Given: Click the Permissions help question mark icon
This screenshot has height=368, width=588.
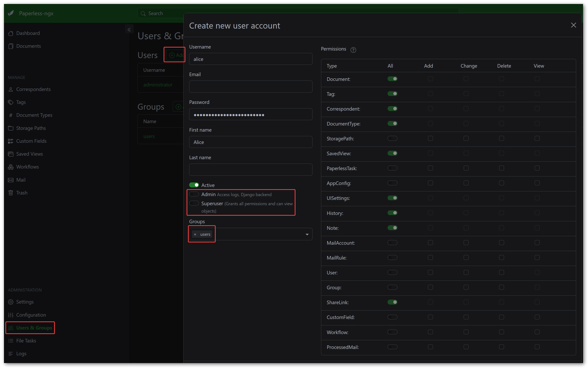Looking at the screenshot, I should (x=353, y=50).
